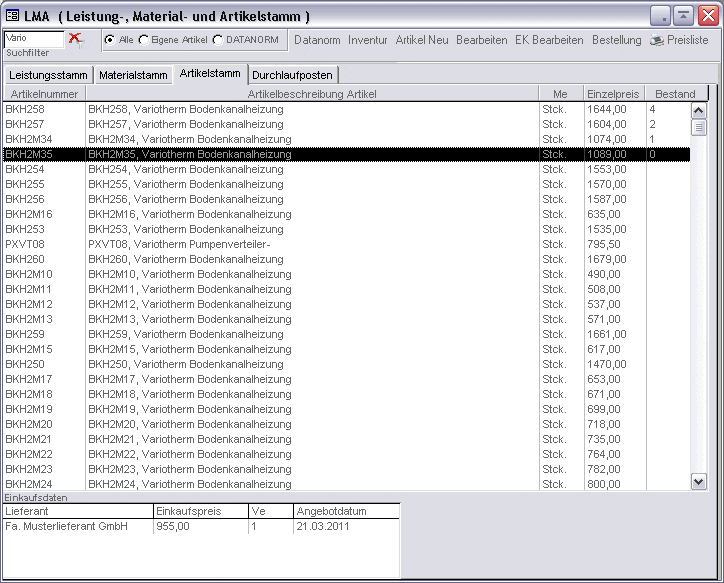Select the BKH2M34 row
The height and width of the screenshot is (583, 724).
coord(347,139)
